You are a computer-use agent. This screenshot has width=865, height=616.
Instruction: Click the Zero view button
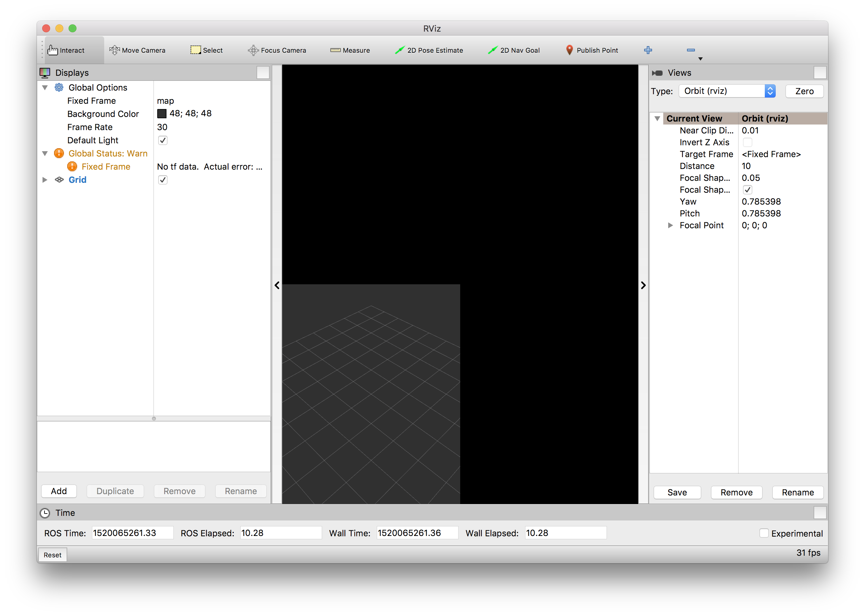click(x=804, y=91)
